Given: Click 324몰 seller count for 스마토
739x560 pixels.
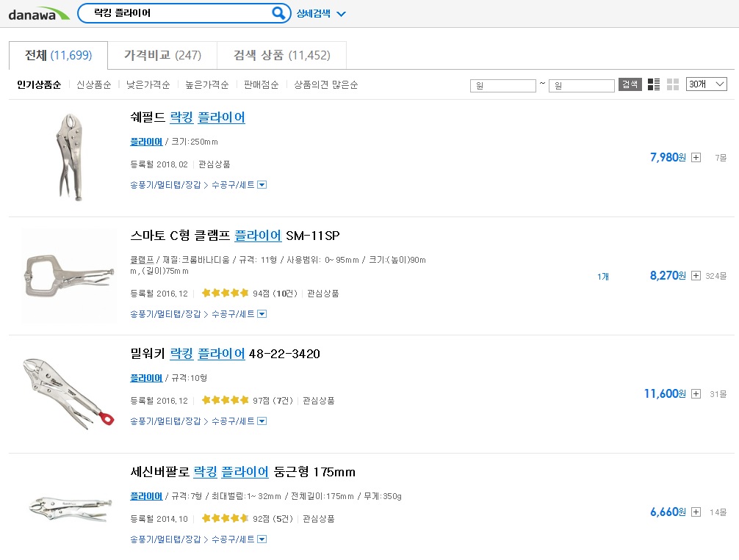Looking at the screenshot, I should (716, 276).
